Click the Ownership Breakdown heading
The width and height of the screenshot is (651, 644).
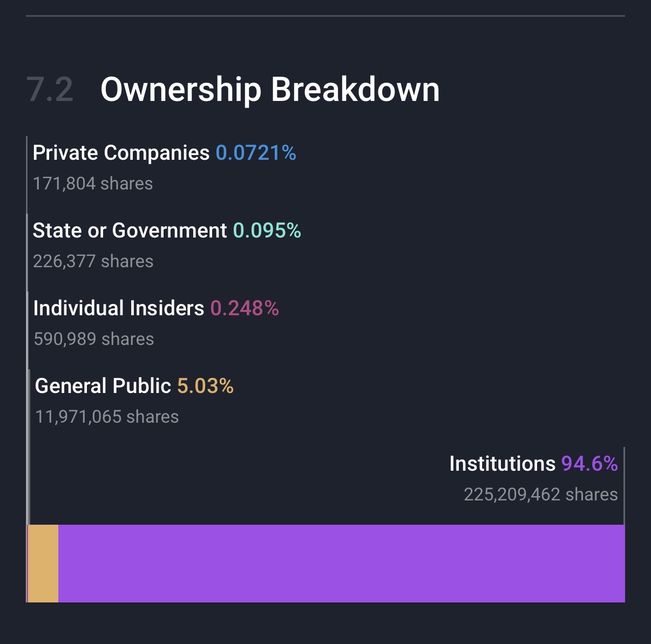(270, 89)
